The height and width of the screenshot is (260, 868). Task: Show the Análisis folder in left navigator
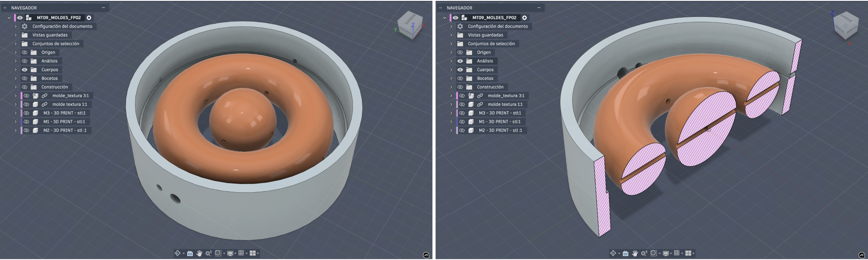click(25, 61)
